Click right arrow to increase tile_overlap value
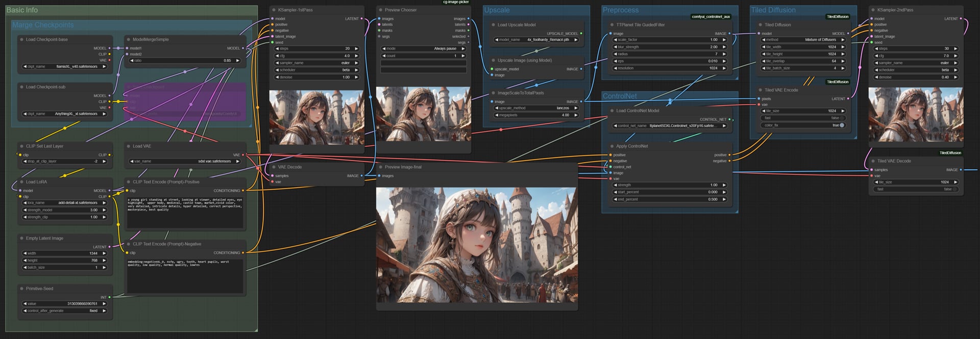The image size is (980, 339). (x=843, y=61)
